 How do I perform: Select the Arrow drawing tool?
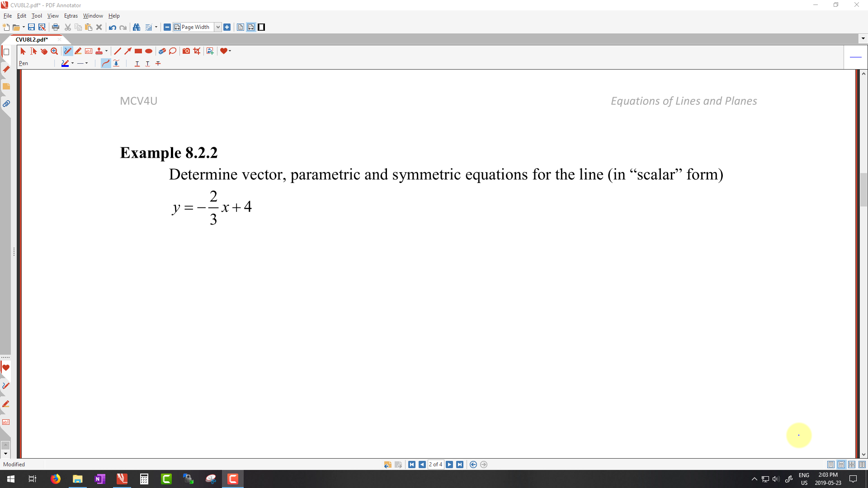coord(128,51)
